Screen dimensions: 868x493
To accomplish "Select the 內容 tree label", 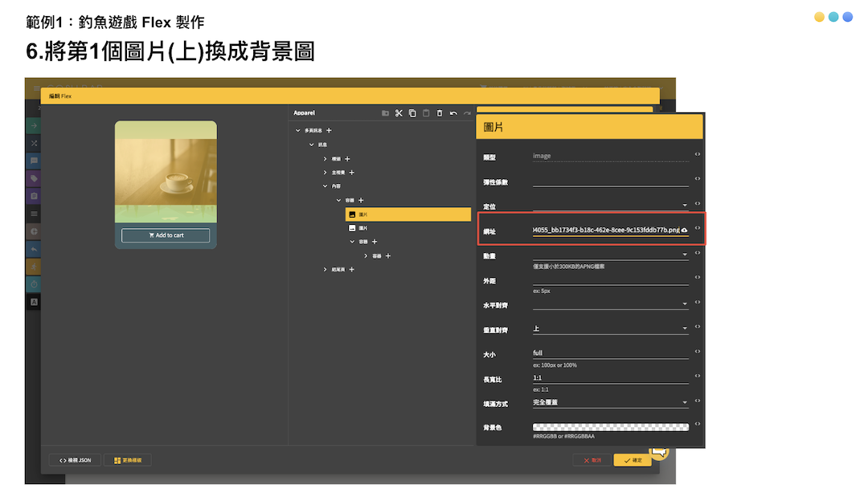I will coord(336,186).
